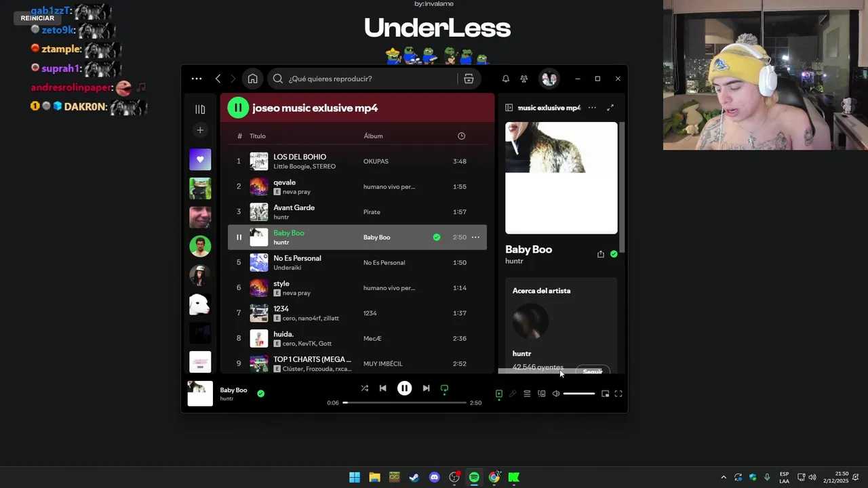Open Baby Boo album cover in panel
Viewport: 868px width, 488px height.
pyautogui.click(x=561, y=178)
